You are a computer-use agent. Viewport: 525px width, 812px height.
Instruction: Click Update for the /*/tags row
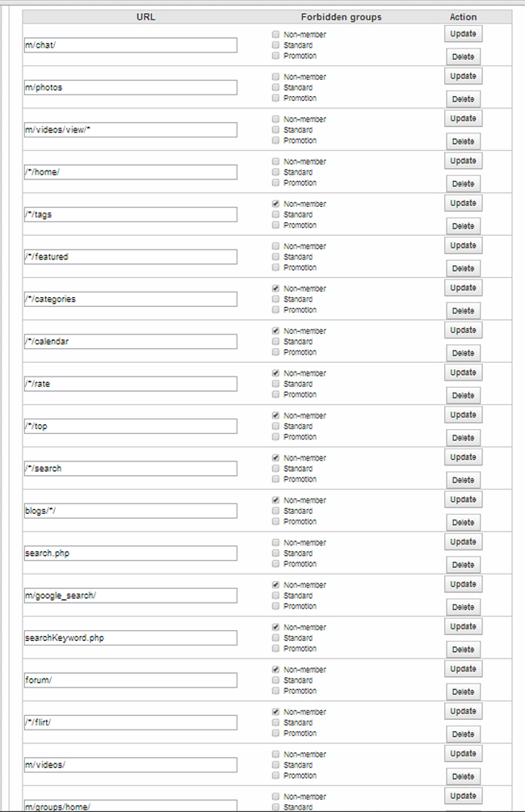click(463, 203)
